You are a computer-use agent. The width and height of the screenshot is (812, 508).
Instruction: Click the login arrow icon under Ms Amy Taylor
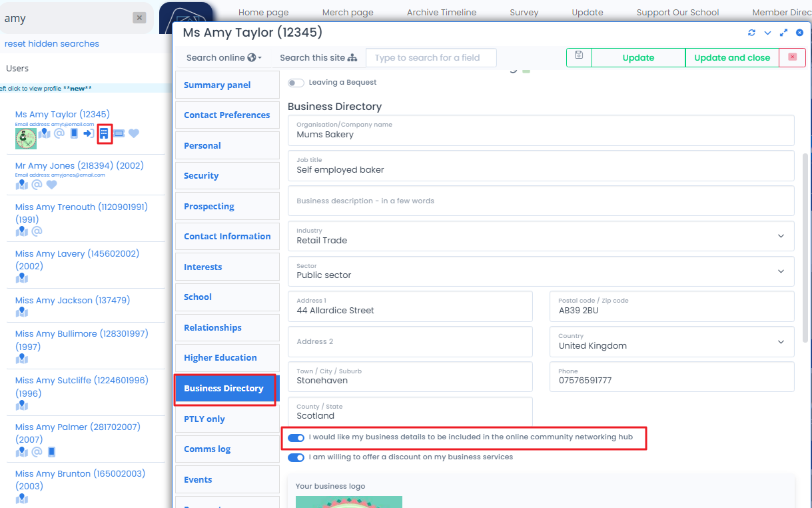(x=89, y=133)
